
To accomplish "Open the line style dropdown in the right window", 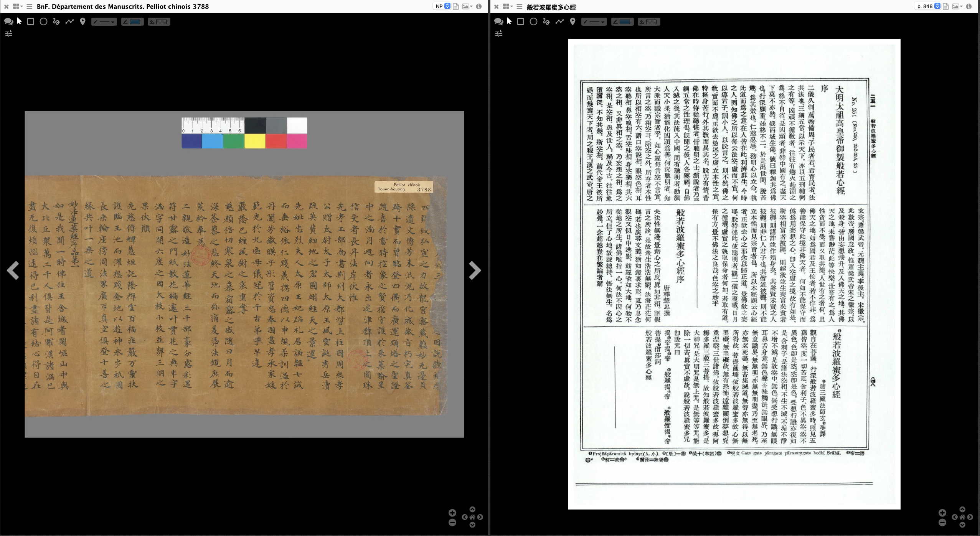I will (x=594, y=22).
